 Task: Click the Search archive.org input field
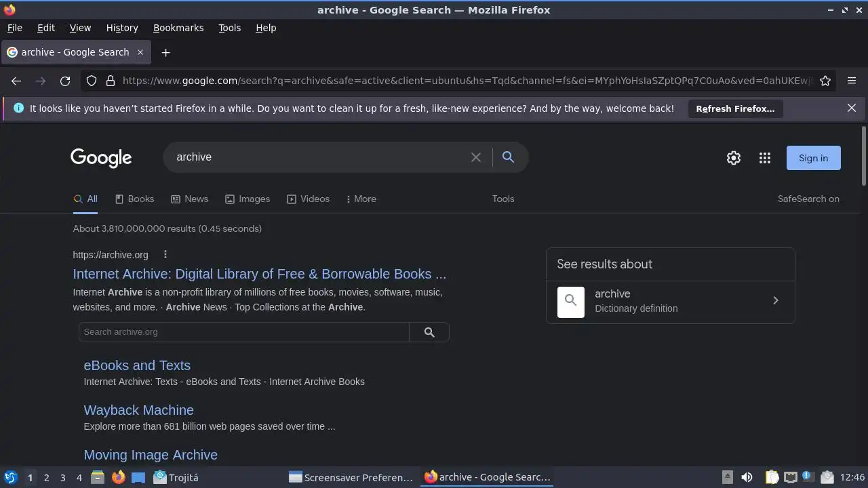[244, 332]
